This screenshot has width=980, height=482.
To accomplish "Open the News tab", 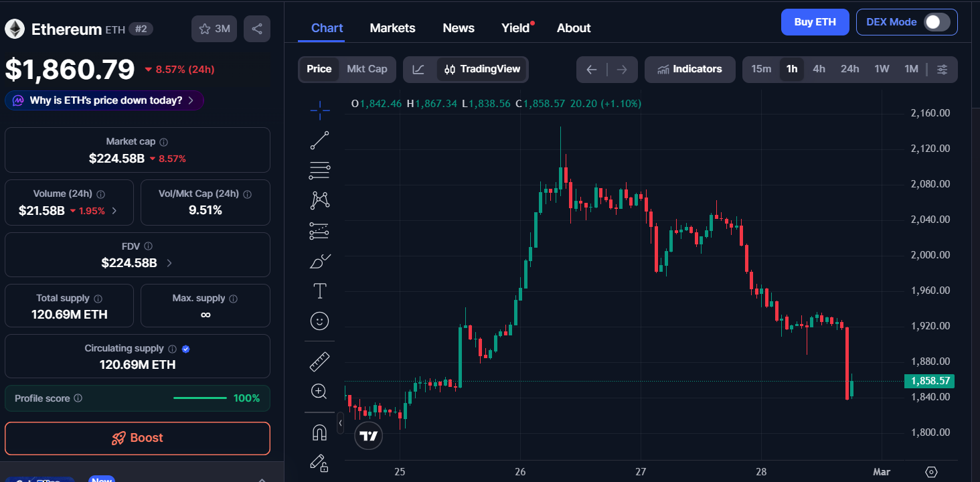I will (459, 28).
